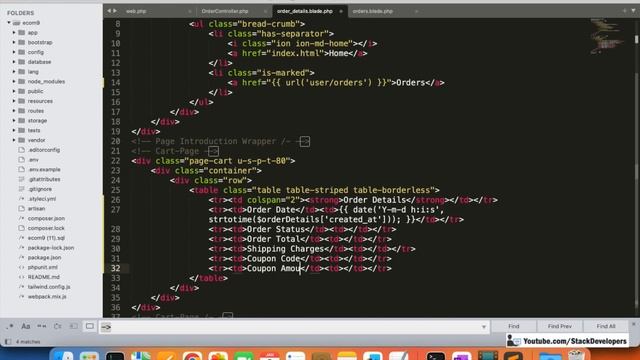The image size is (640, 360).
Task: Toggle the in-selection search option
Action: click(x=73, y=326)
